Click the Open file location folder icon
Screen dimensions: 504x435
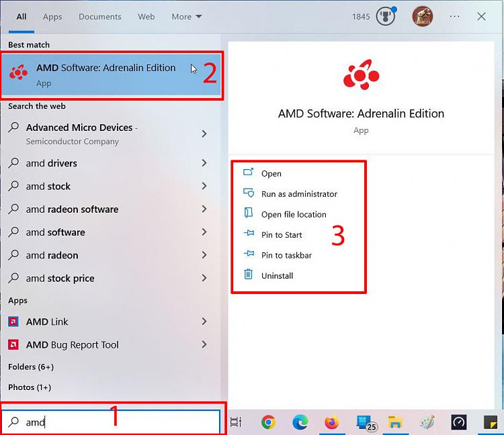[248, 214]
